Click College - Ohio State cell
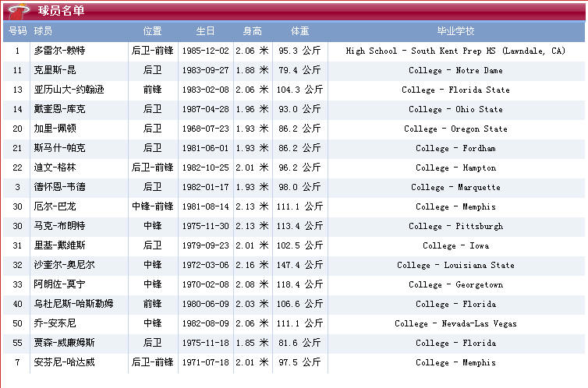This screenshot has width=588, height=388. click(x=455, y=109)
